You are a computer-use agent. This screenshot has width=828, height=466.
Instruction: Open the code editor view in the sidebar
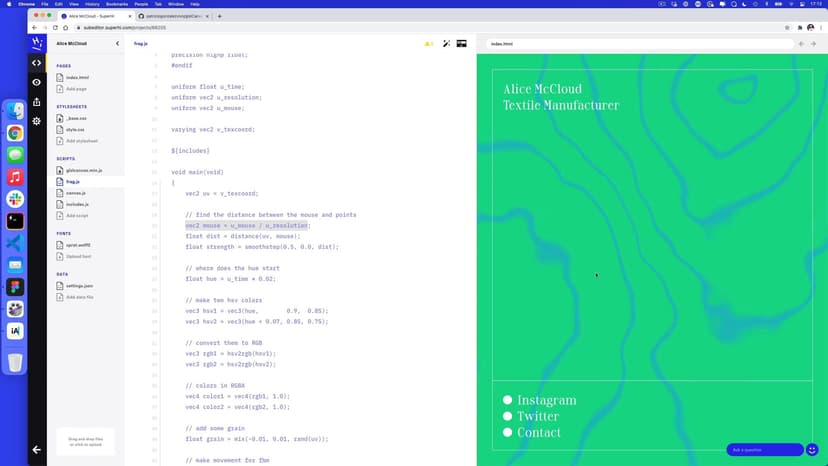37,63
